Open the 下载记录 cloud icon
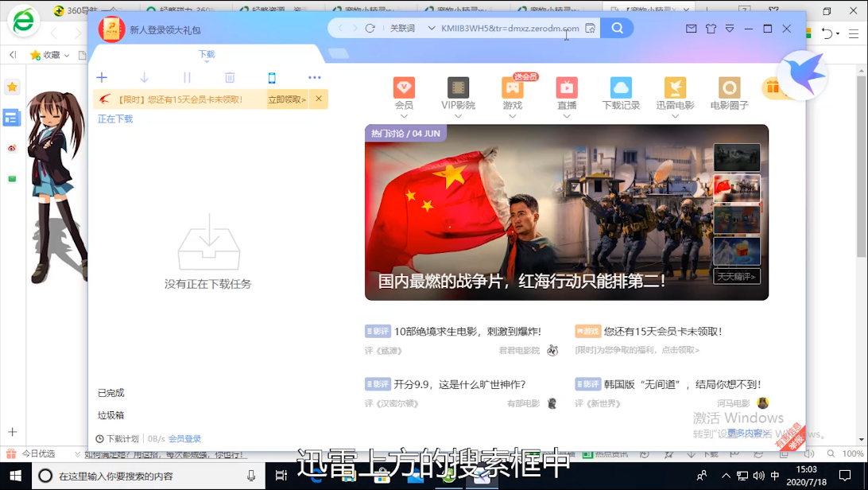The height and width of the screenshot is (490, 868). (x=621, y=87)
